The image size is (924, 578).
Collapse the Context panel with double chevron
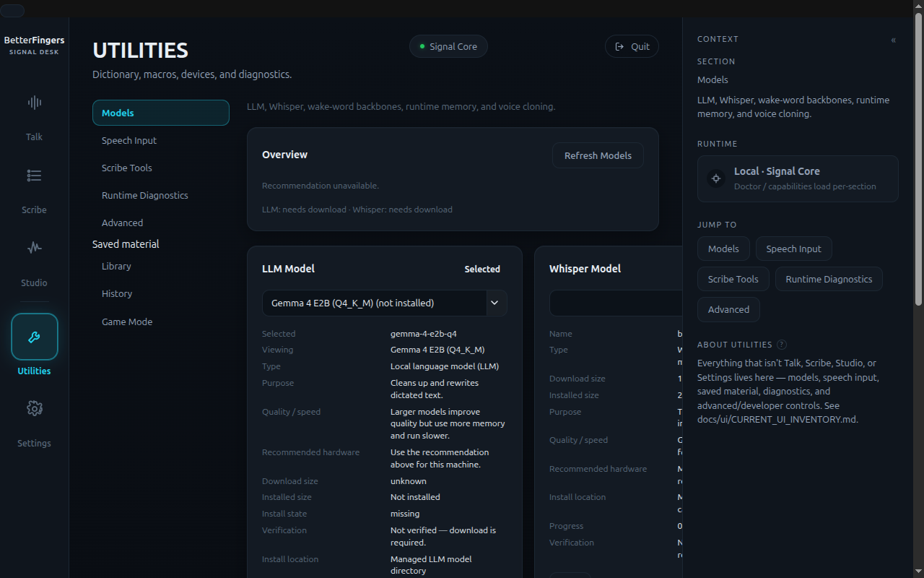[x=894, y=40]
